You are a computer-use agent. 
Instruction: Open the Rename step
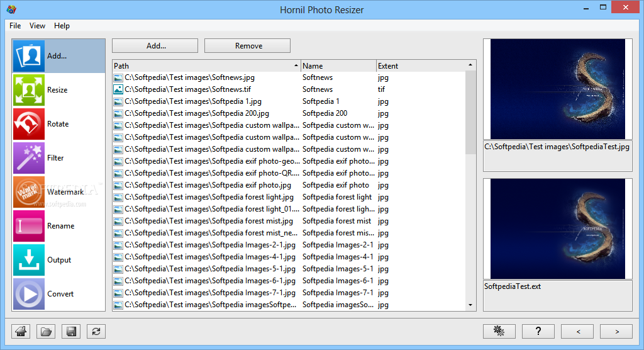coord(58,226)
